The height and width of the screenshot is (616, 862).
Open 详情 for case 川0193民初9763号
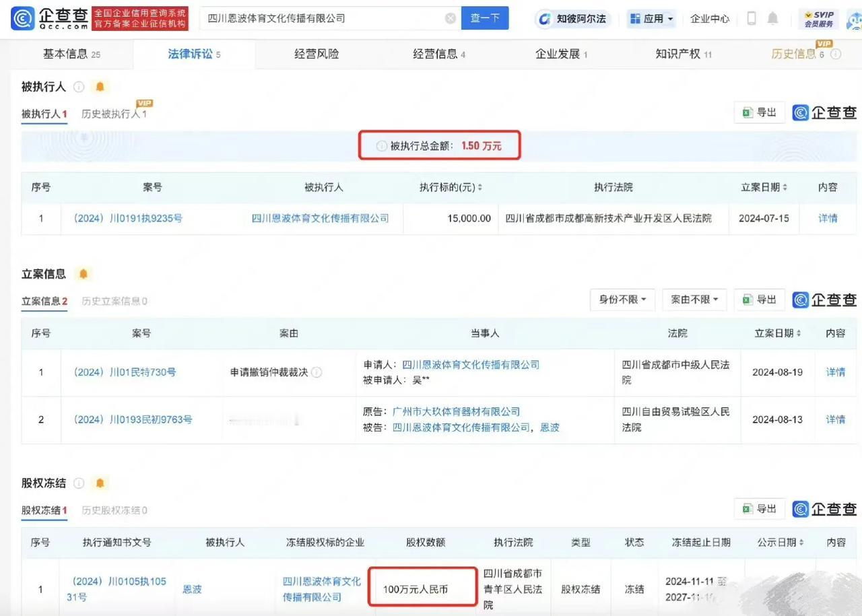836,419
